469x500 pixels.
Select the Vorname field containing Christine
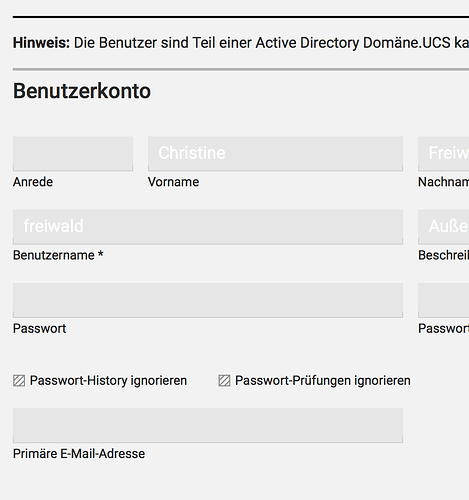tap(275, 154)
